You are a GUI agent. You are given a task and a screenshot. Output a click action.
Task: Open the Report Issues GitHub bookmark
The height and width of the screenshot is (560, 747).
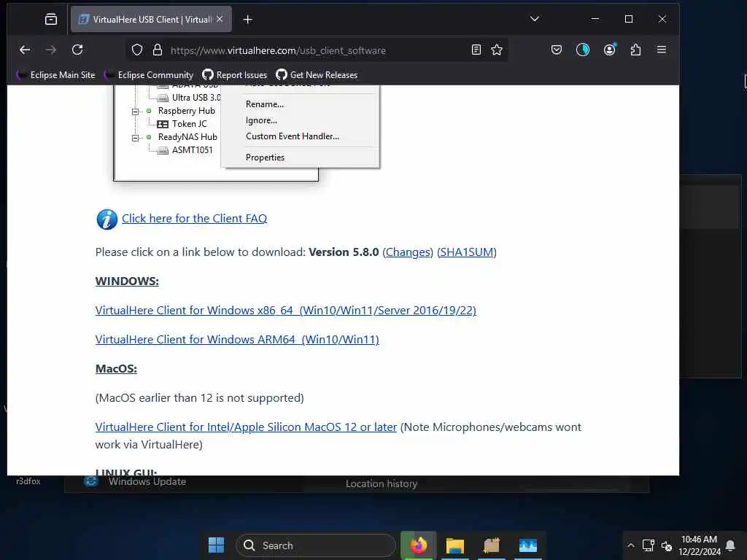[x=235, y=75]
